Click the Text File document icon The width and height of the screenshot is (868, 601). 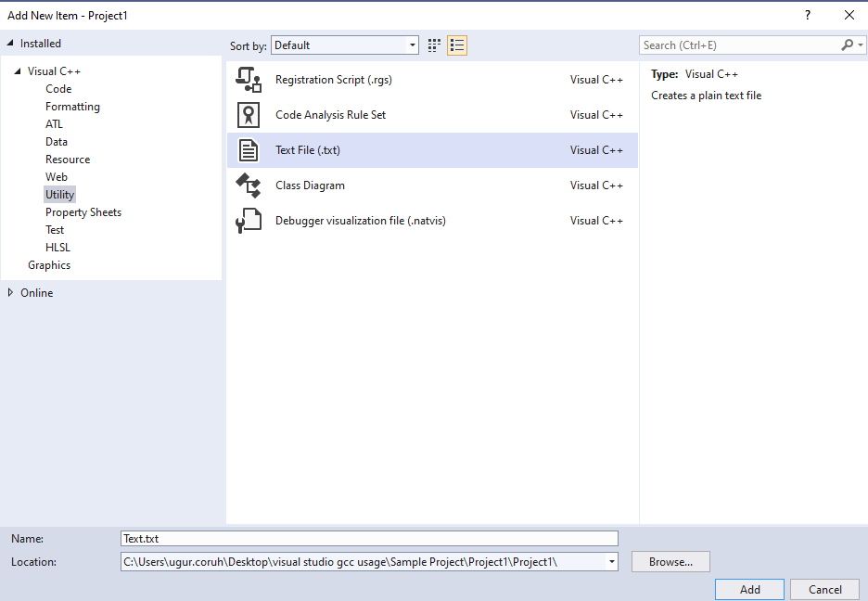[x=248, y=150]
